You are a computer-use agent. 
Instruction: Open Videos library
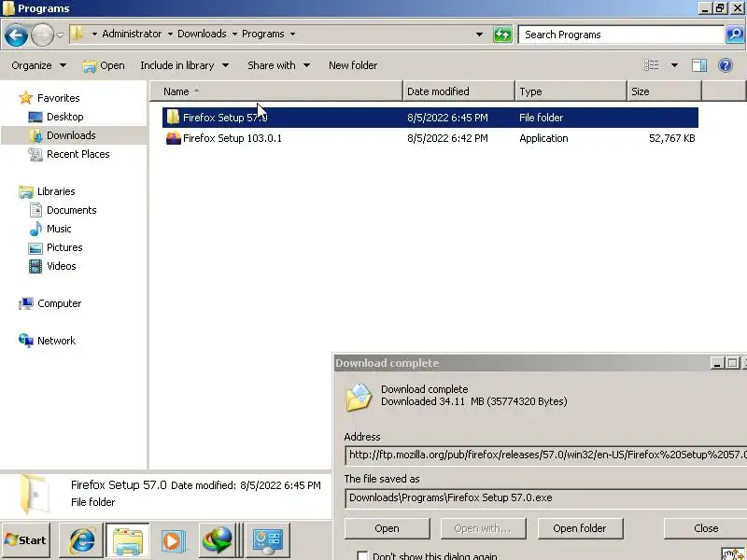[61, 266]
